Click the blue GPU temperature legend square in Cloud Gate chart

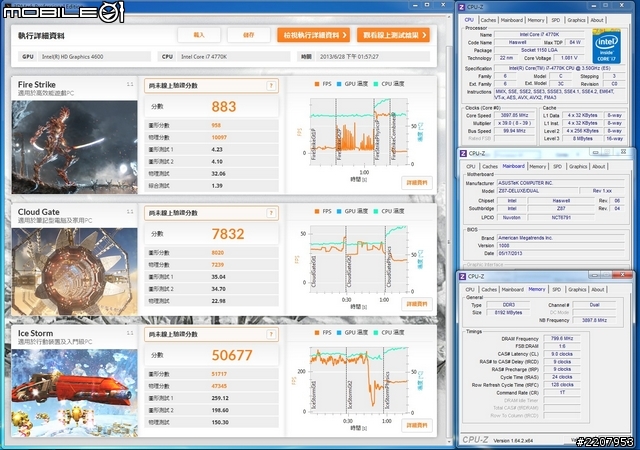(339, 211)
